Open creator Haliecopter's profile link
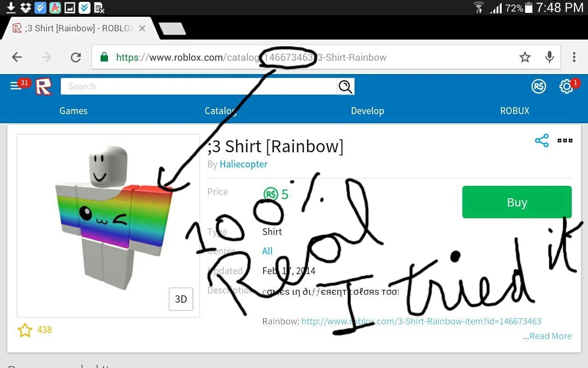This screenshot has height=368, width=588. click(243, 164)
